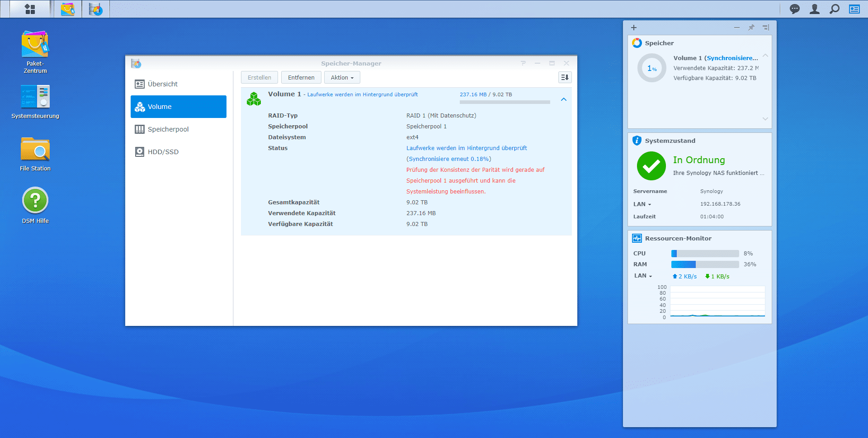Open the DSM main menu
Image resolution: width=868 pixels, height=438 pixels.
point(30,9)
